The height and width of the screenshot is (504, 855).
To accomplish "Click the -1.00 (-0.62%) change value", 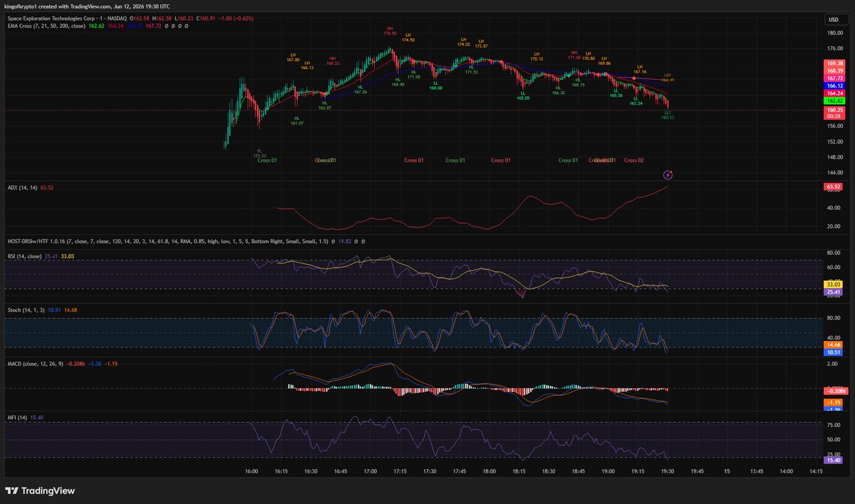I will (x=237, y=18).
